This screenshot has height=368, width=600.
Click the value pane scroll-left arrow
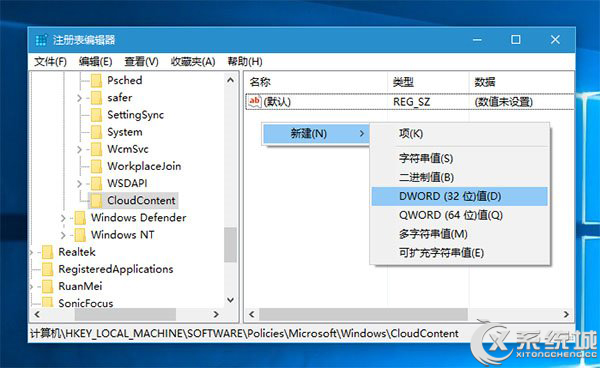[252, 314]
